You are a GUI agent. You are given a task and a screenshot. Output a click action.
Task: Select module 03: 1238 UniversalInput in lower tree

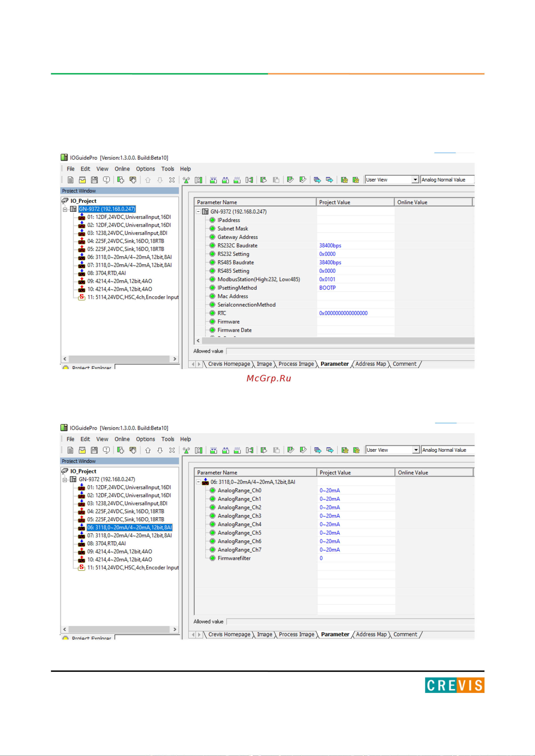127,503
